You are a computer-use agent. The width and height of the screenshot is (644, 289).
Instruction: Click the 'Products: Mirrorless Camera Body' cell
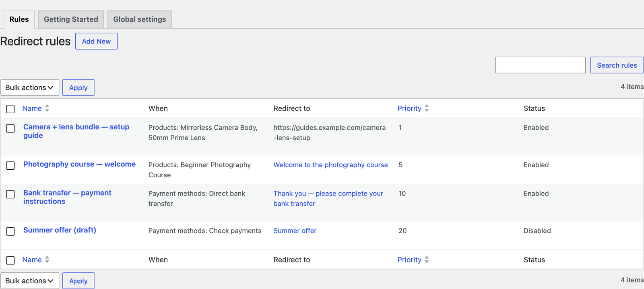point(203,133)
